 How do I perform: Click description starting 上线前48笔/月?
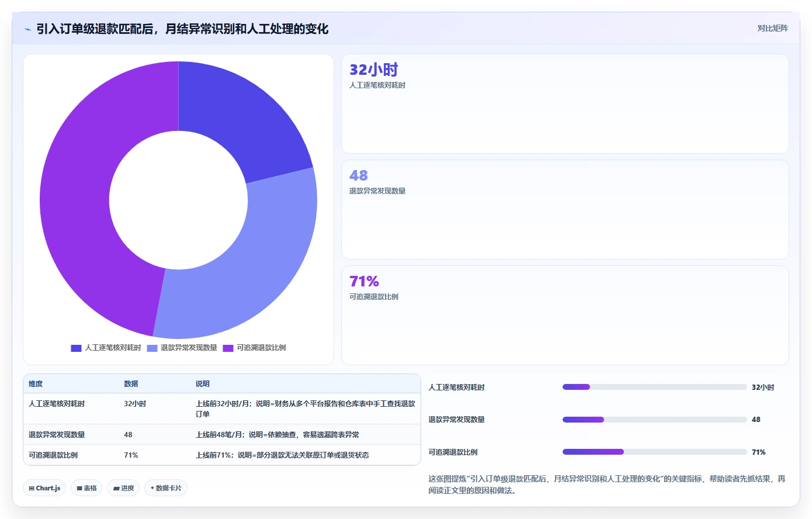click(x=277, y=435)
